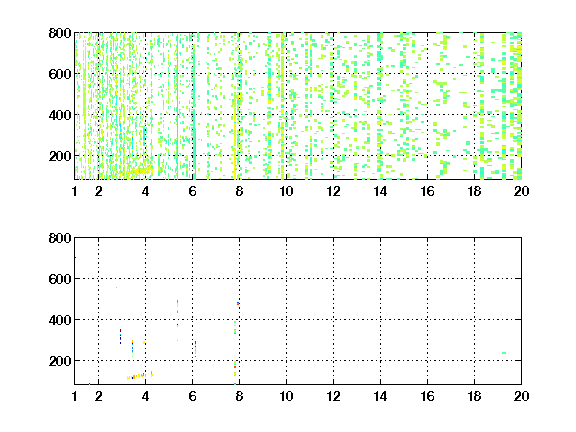
Task: Click the '400' y-axis label of bottom plot
Action: tap(60, 320)
